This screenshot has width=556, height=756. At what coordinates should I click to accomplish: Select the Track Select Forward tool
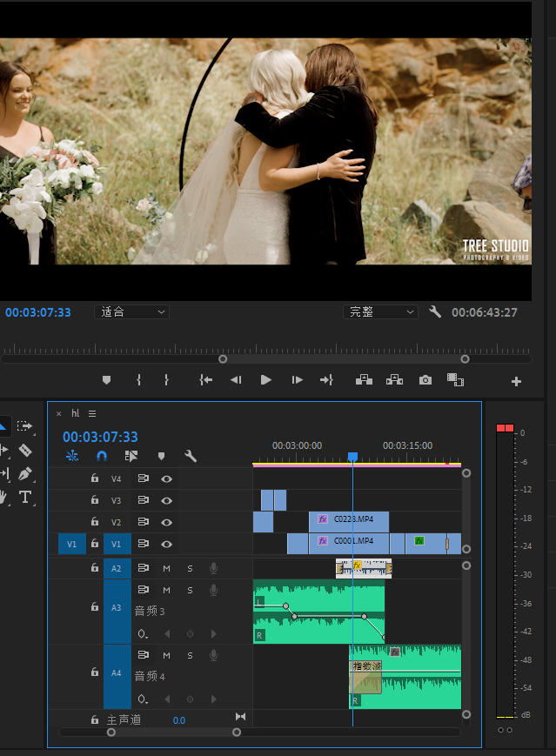[24, 425]
